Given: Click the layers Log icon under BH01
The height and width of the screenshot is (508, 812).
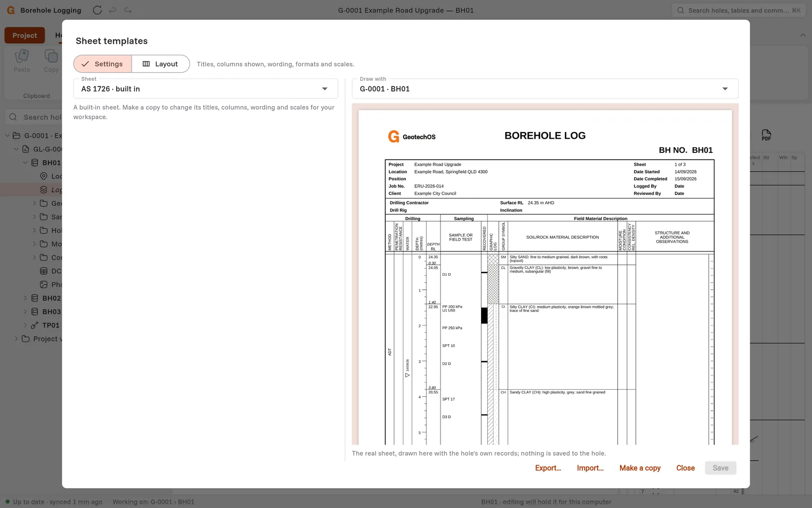Looking at the screenshot, I should click(44, 189).
